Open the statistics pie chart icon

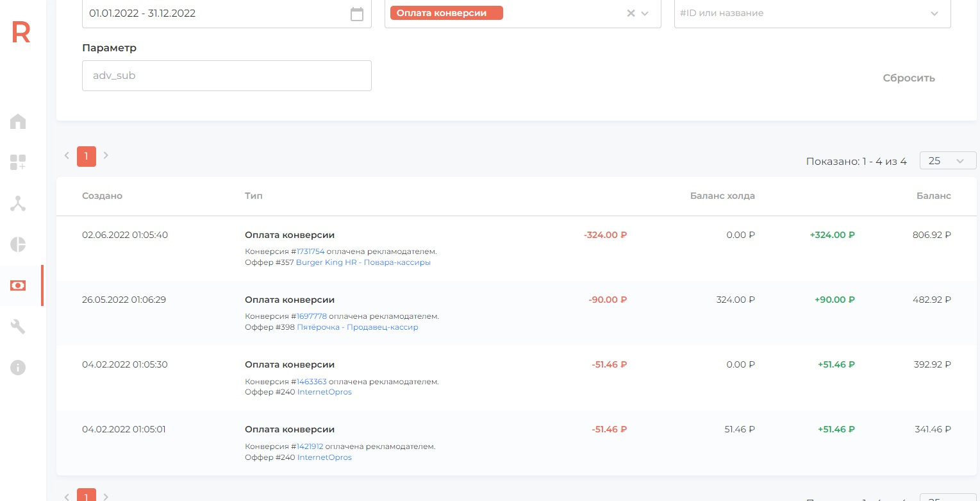18,244
